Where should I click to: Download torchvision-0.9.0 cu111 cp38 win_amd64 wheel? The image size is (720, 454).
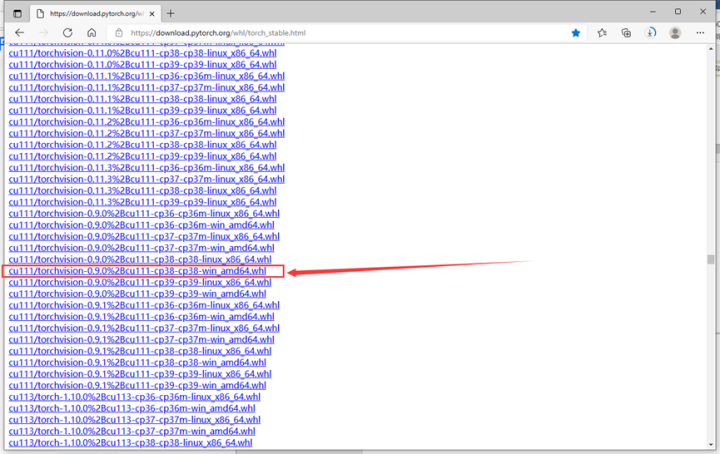click(x=137, y=271)
